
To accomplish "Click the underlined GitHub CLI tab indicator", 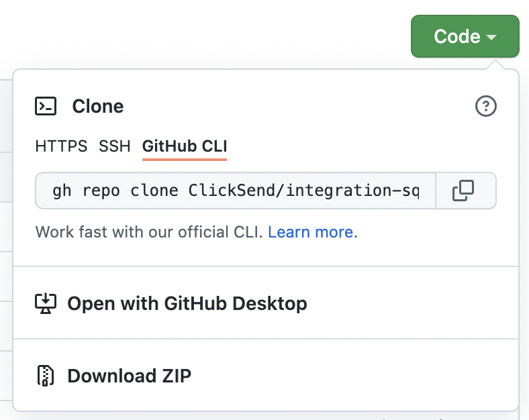I will tap(185, 159).
